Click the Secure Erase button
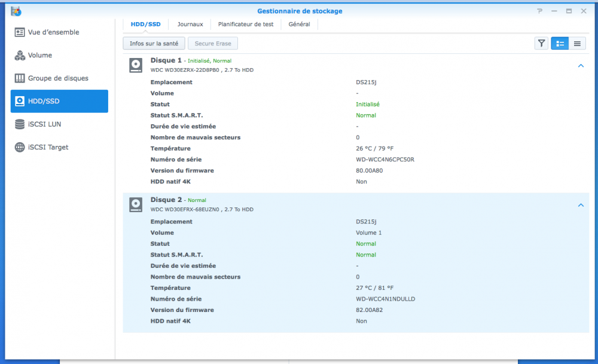598x364 pixels. point(213,43)
